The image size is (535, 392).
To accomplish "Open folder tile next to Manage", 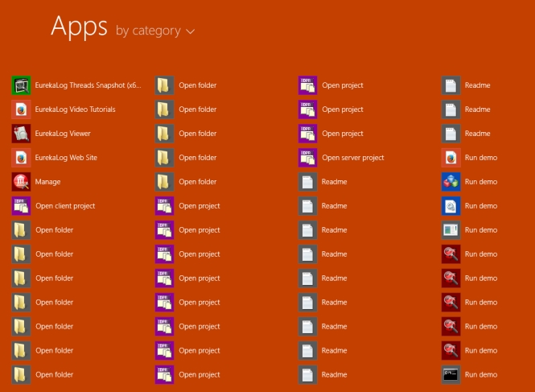I will tap(186, 182).
